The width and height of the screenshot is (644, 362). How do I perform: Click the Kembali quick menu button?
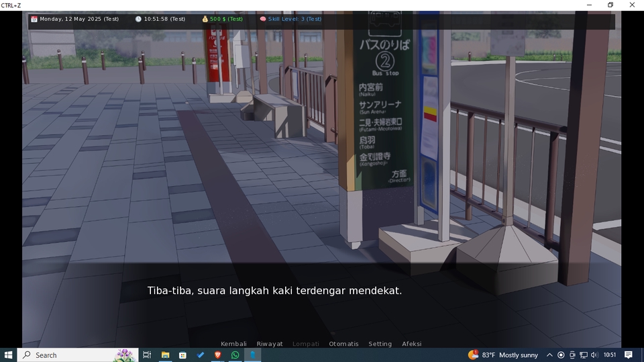[233, 343]
